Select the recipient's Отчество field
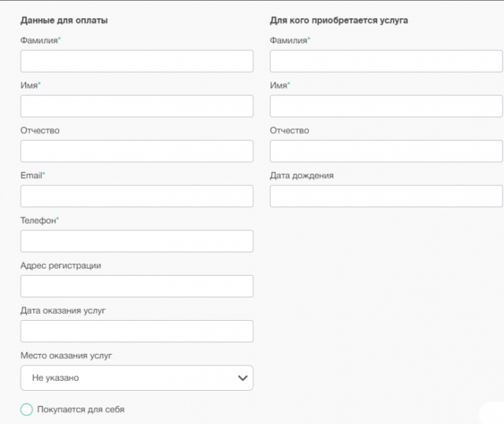Viewport: 504px width, 424px height. 385,151
